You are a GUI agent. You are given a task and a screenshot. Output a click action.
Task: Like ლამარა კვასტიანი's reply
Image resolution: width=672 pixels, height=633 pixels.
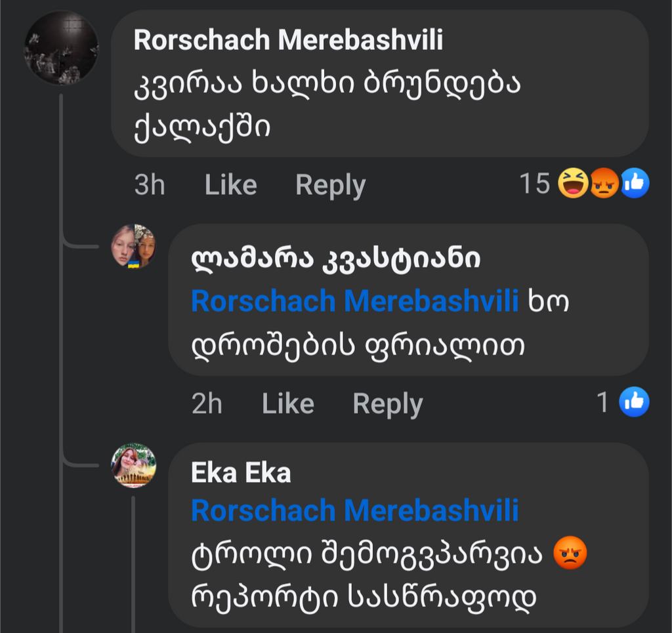(287, 403)
